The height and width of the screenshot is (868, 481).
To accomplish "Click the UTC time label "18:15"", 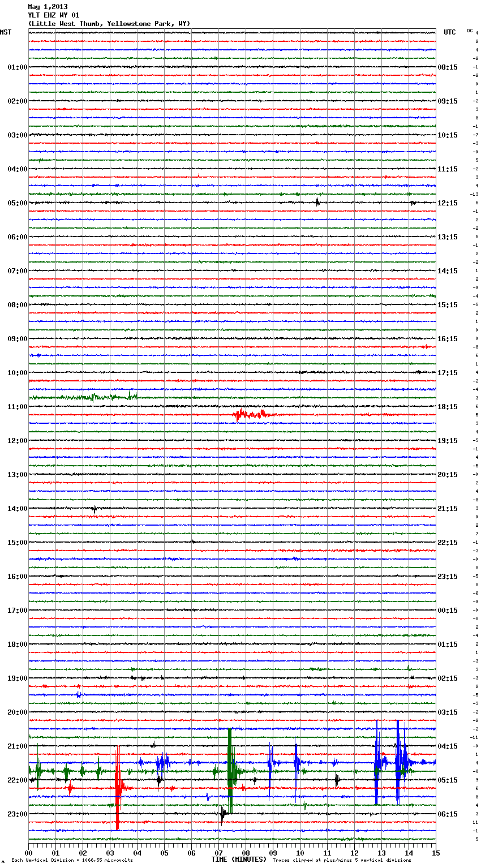I will [448, 407].
